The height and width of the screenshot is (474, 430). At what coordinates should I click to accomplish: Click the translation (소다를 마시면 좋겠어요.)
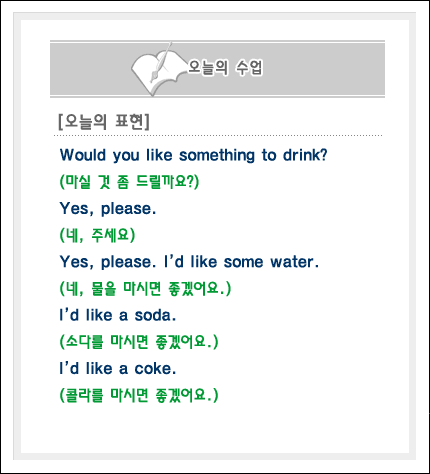point(139,342)
